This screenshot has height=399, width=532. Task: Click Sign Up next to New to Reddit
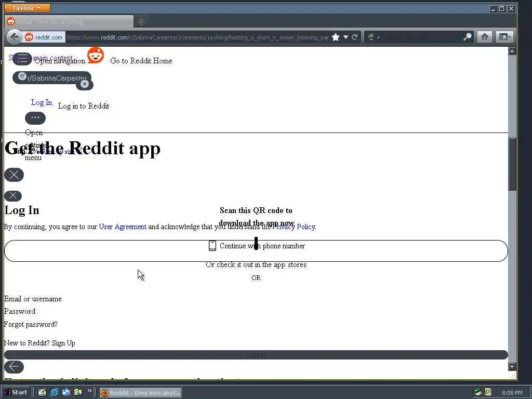pos(63,343)
